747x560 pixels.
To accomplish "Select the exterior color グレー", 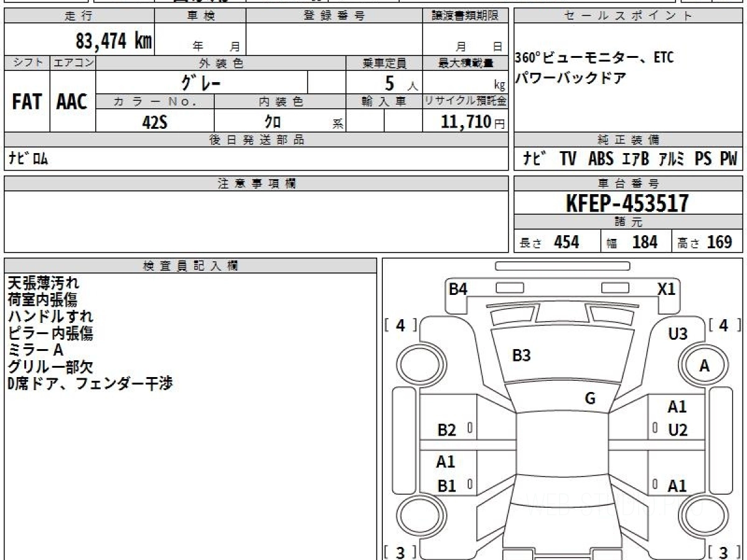I will tap(201, 82).
